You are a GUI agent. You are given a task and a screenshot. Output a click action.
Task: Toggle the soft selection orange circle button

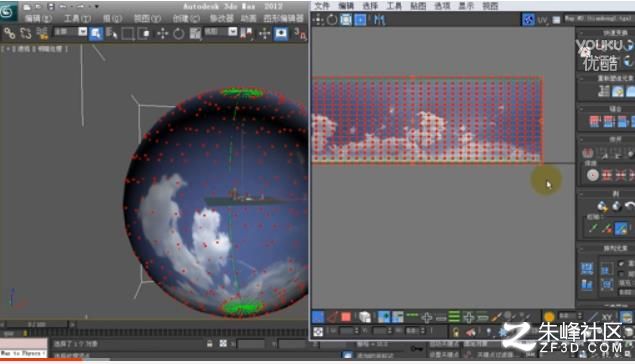pyautogui.click(x=549, y=317)
